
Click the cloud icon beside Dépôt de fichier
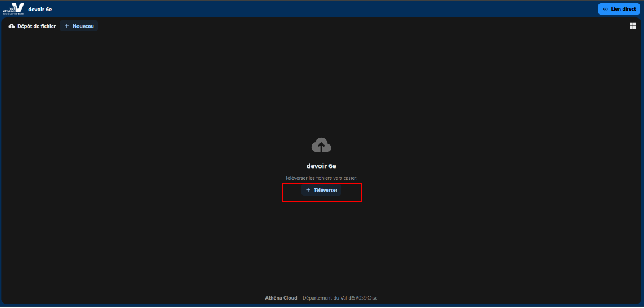pos(12,26)
